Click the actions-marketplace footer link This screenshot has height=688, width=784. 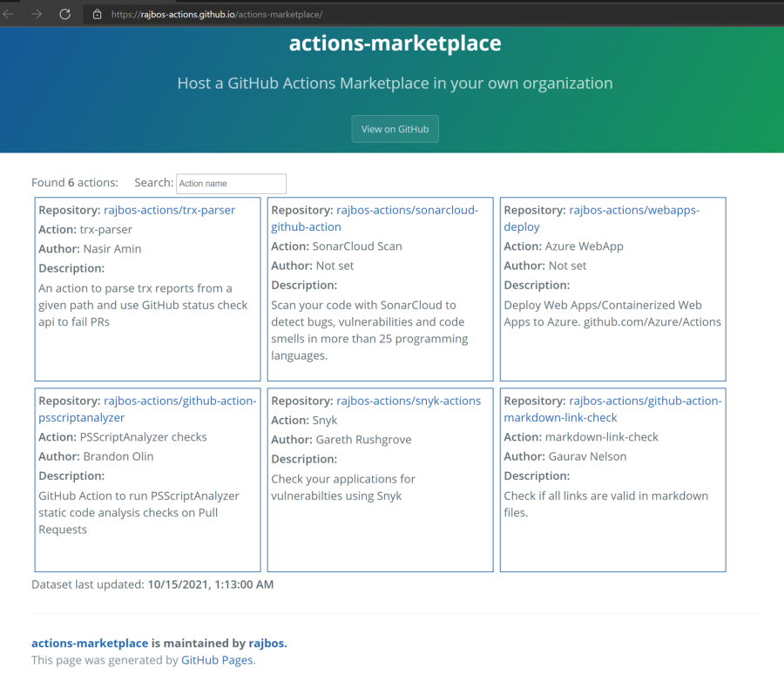coord(90,643)
